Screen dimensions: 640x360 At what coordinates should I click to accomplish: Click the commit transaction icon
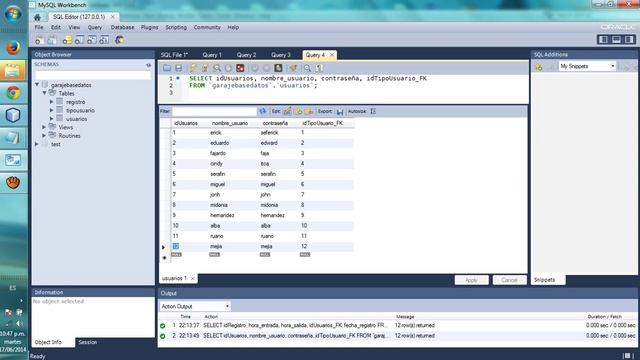point(255,68)
